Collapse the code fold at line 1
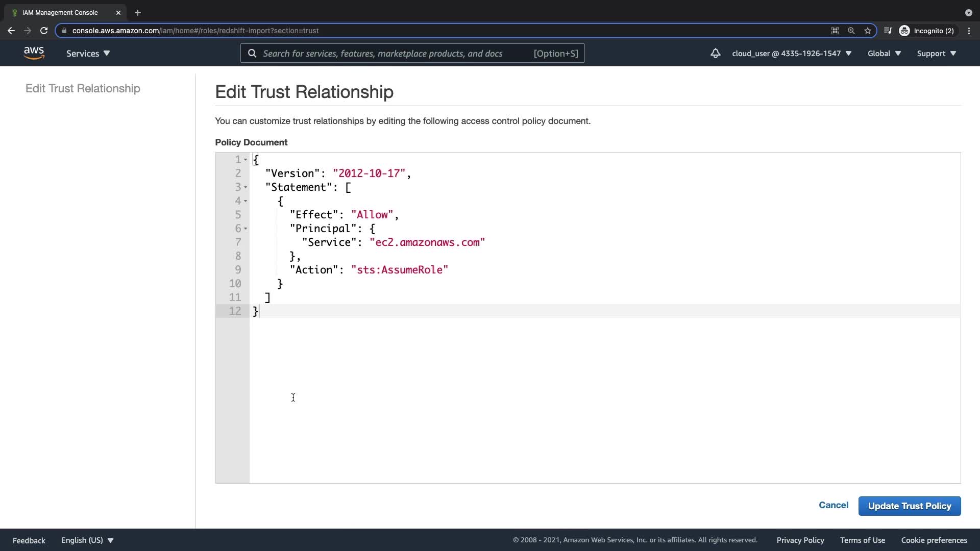This screenshot has height=551, width=980. tap(246, 160)
